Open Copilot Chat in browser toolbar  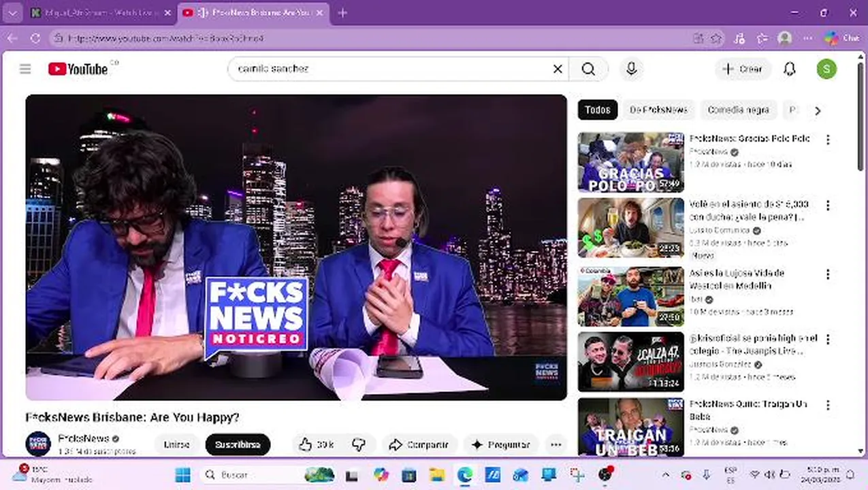(x=841, y=38)
